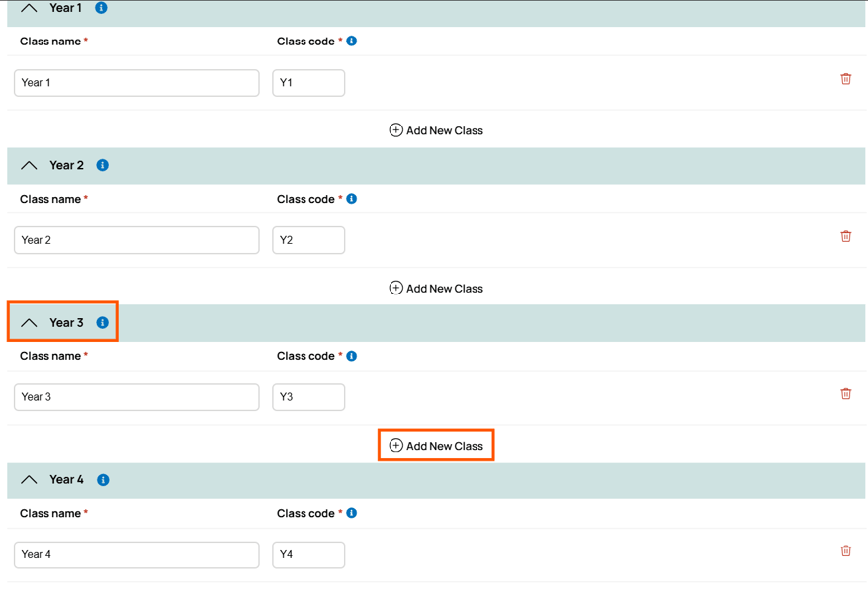Click the trash icon in the Year 2 row
868x589 pixels.
pyautogui.click(x=846, y=236)
